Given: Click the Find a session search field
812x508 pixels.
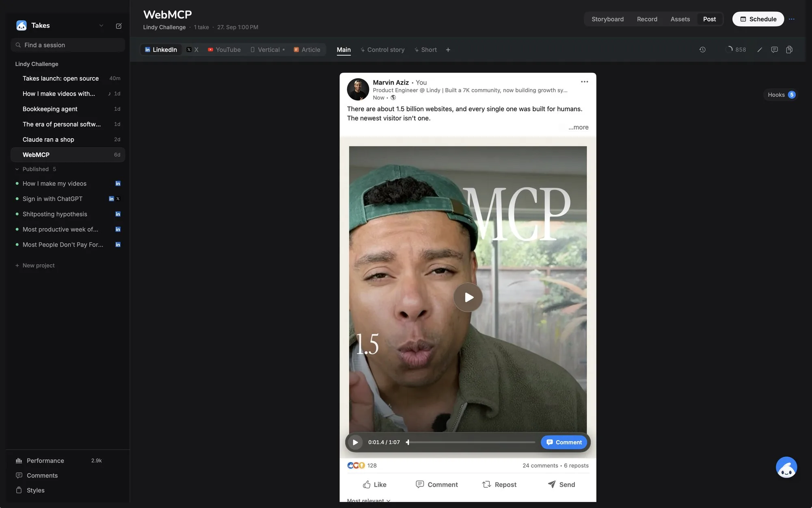Looking at the screenshot, I should [68, 45].
